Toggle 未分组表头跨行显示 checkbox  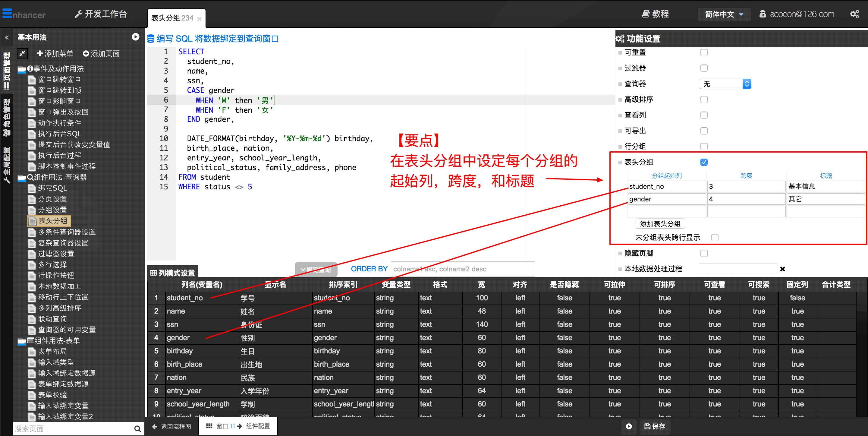(714, 237)
